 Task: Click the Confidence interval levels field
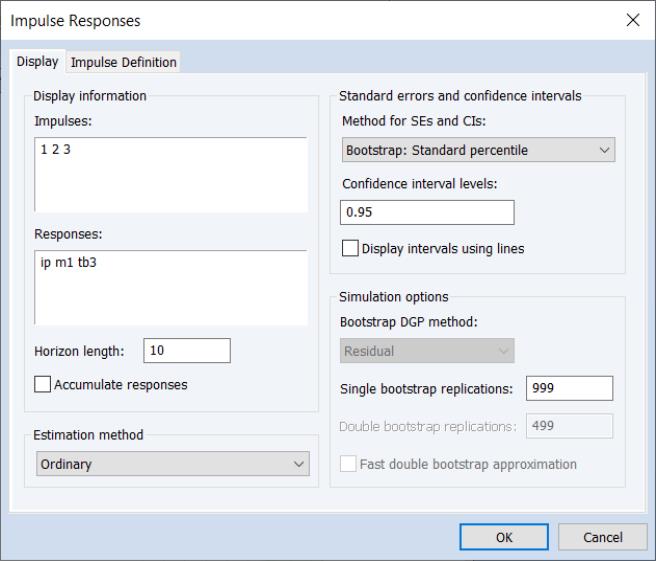427,213
